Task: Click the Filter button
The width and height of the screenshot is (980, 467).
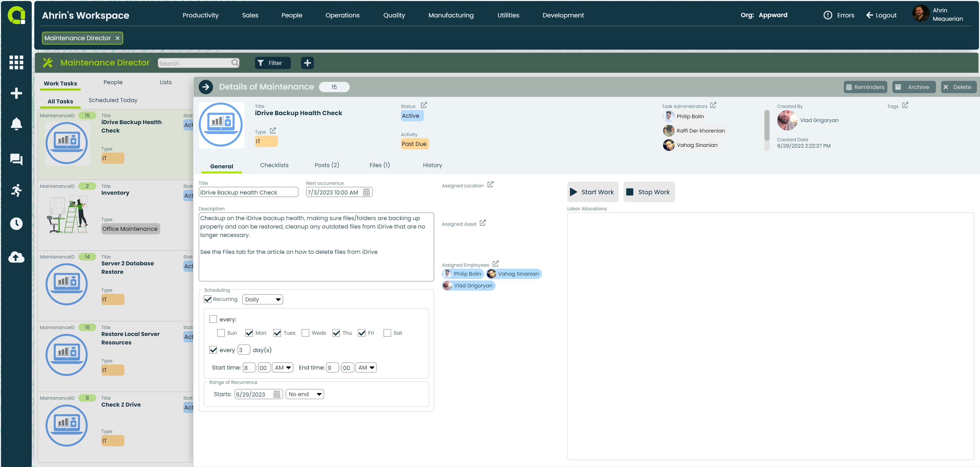Action: [x=272, y=63]
